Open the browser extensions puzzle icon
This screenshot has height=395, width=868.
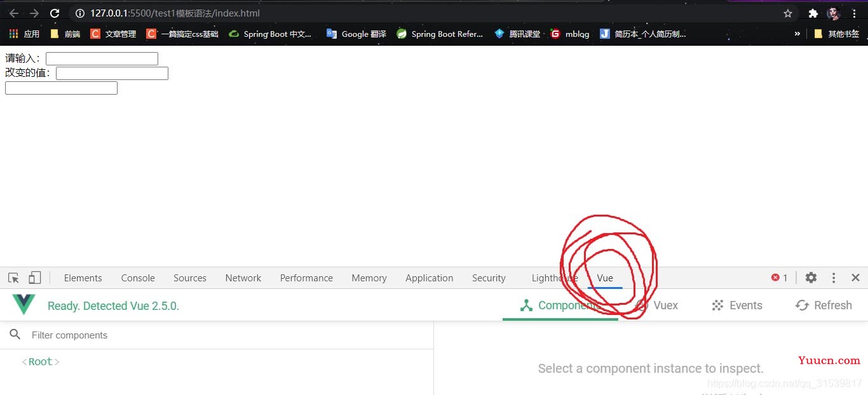(x=813, y=13)
